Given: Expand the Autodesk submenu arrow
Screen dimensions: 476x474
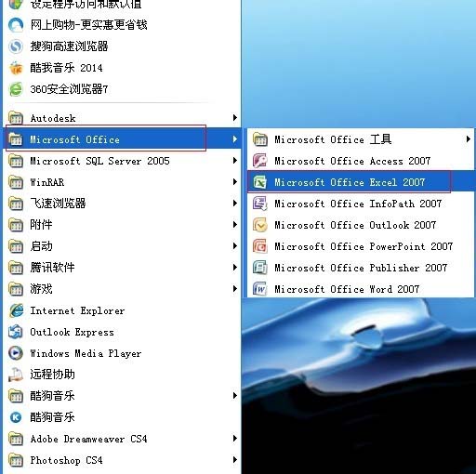Looking at the screenshot, I should tap(235, 118).
